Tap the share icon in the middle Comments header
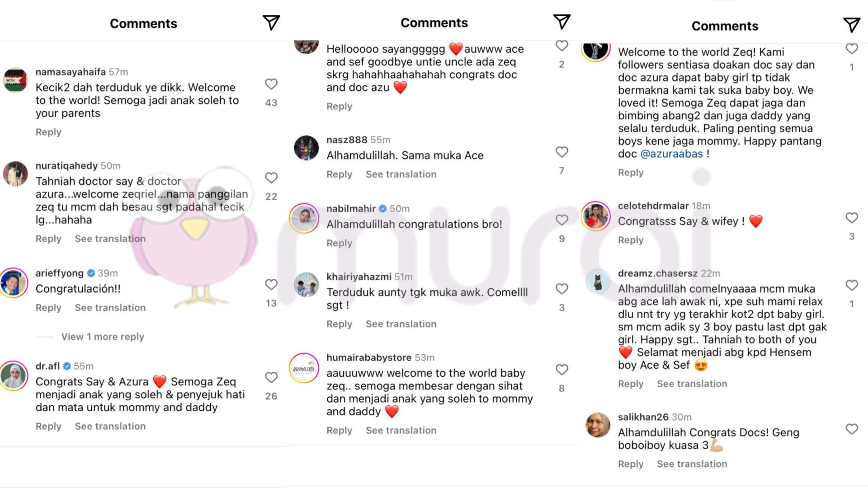The image size is (868, 488). tap(561, 22)
